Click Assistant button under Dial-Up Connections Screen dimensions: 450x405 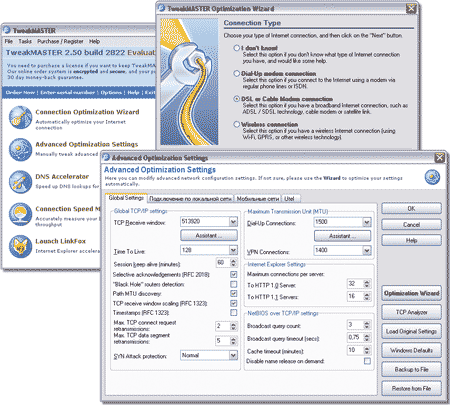342,236
